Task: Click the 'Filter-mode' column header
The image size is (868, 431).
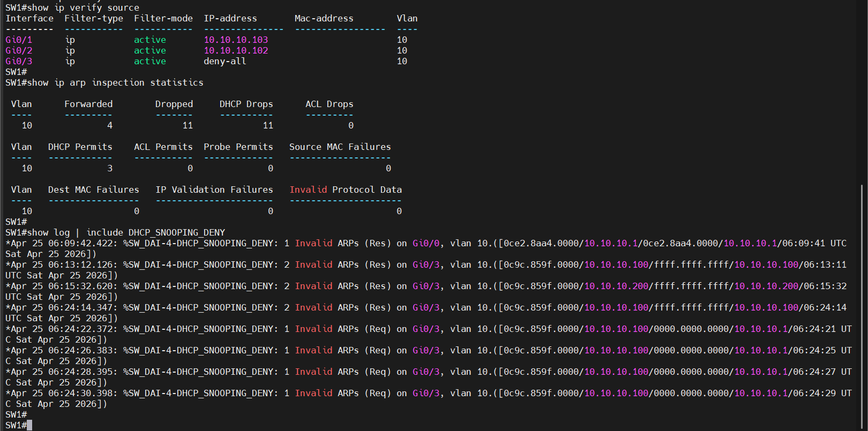Action: click(x=163, y=18)
